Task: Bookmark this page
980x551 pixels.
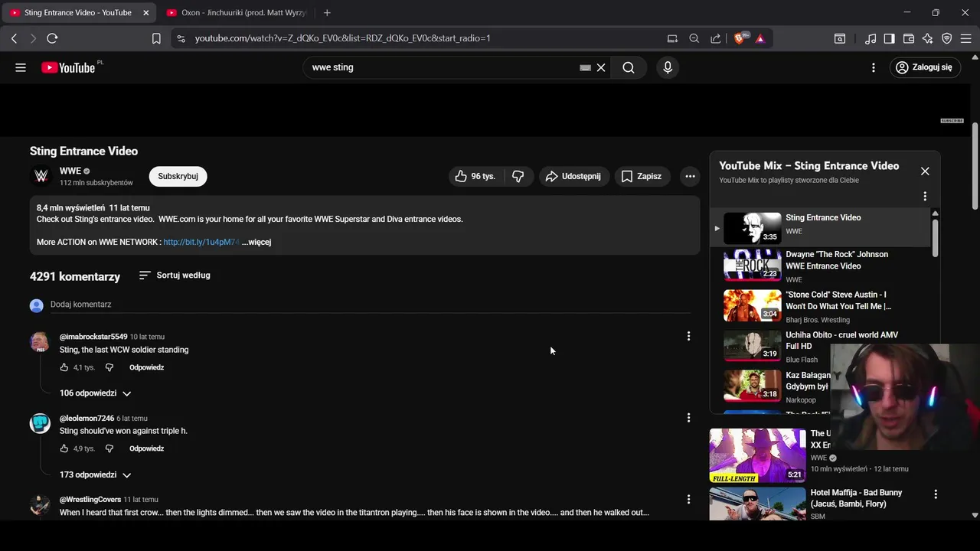Action: pos(156,38)
